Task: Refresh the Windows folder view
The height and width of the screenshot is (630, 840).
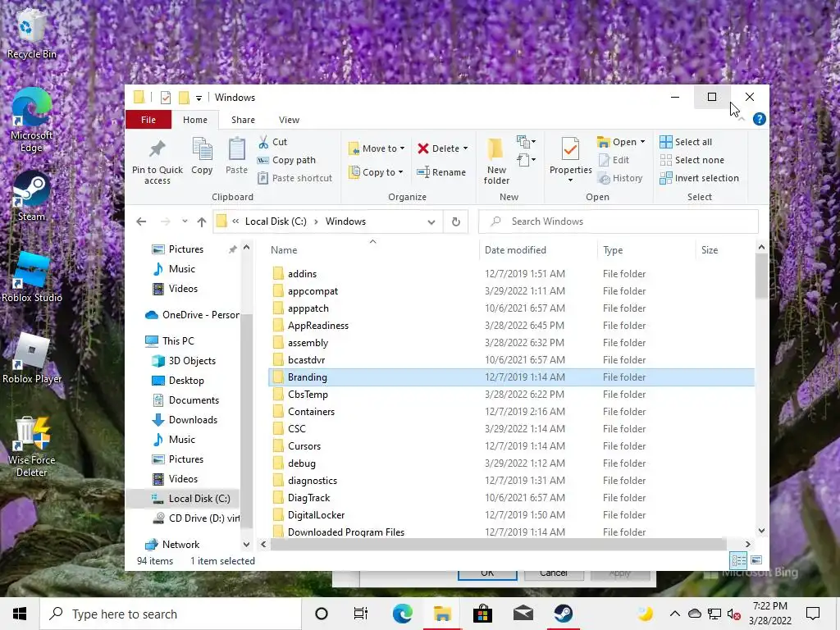Action: [x=456, y=221]
